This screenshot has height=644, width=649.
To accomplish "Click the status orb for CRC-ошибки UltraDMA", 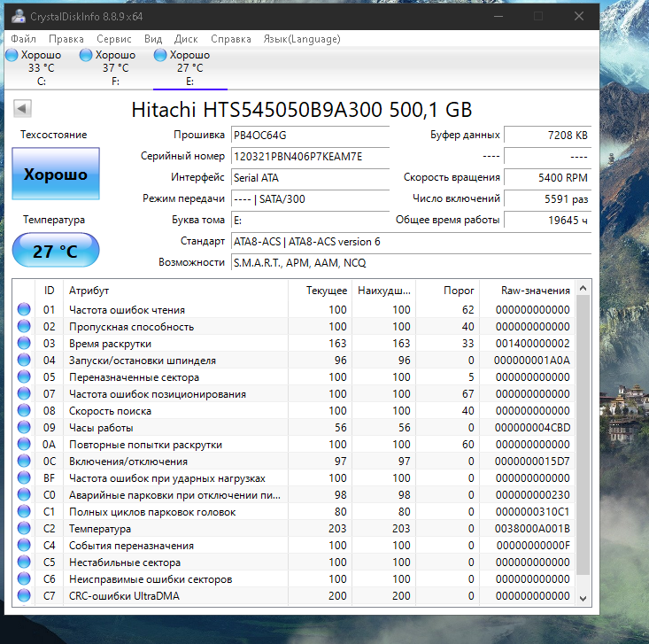I will click(24, 596).
